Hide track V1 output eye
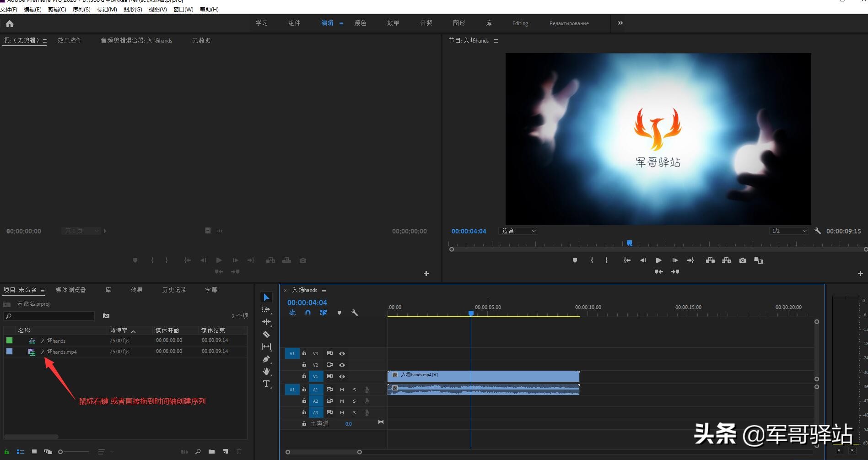The image size is (868, 460). coord(342,376)
